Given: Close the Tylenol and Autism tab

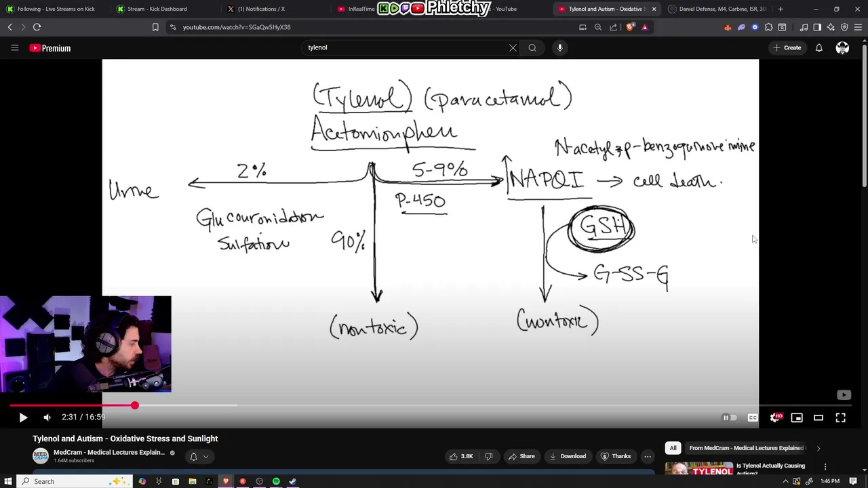Looking at the screenshot, I should pos(654,9).
